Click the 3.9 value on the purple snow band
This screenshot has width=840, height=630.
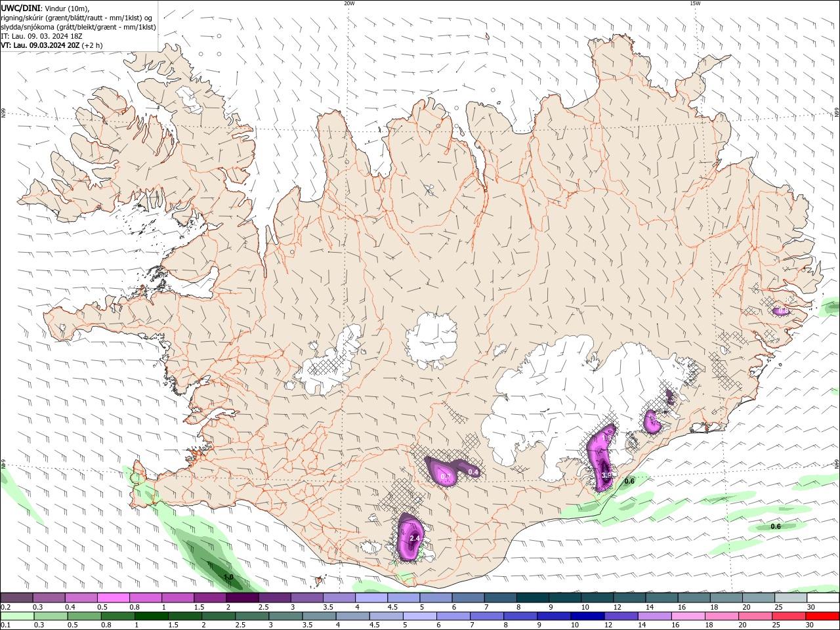point(606,475)
